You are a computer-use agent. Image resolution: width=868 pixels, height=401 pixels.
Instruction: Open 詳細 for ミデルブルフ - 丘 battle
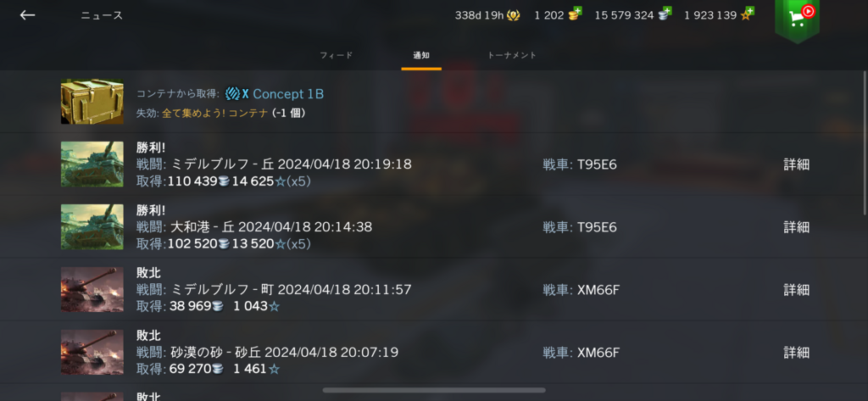click(x=796, y=164)
